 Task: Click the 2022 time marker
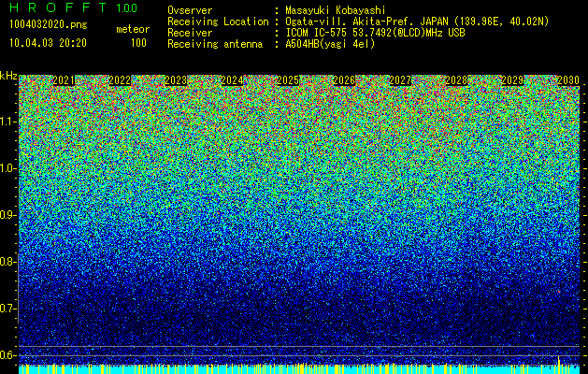[120, 80]
